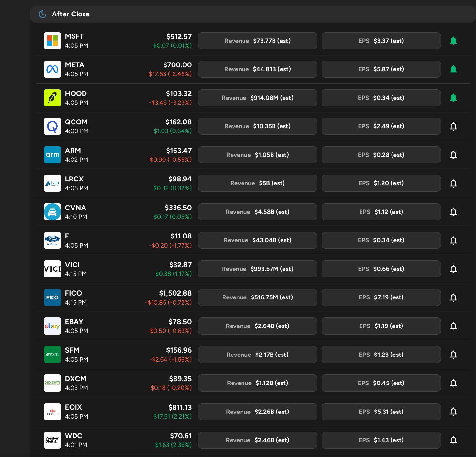Click the Carvana car logo icon
476x457 pixels.
coord(52,212)
